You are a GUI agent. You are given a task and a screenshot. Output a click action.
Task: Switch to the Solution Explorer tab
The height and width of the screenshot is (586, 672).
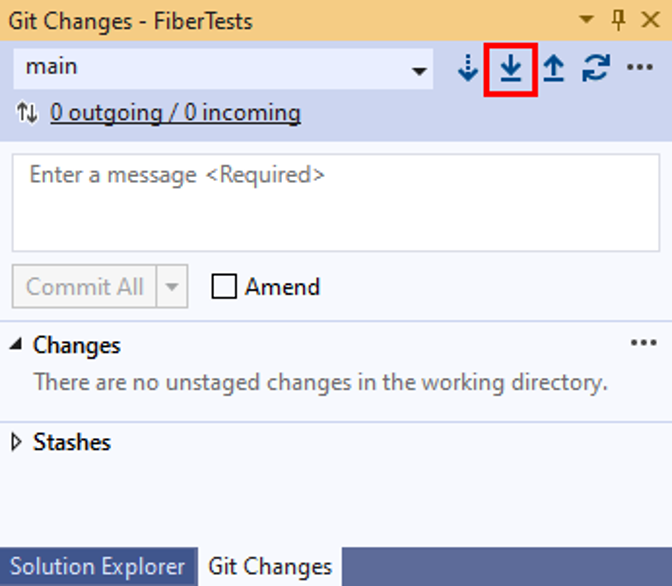pyautogui.click(x=98, y=566)
